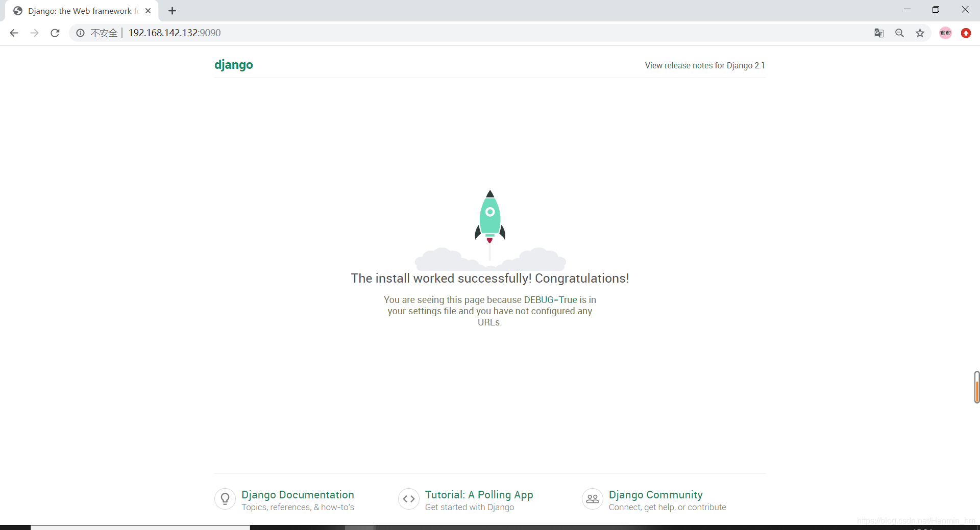Click 'Get started with Django' subtitle
The width and height of the screenshot is (980, 530).
tap(470, 507)
